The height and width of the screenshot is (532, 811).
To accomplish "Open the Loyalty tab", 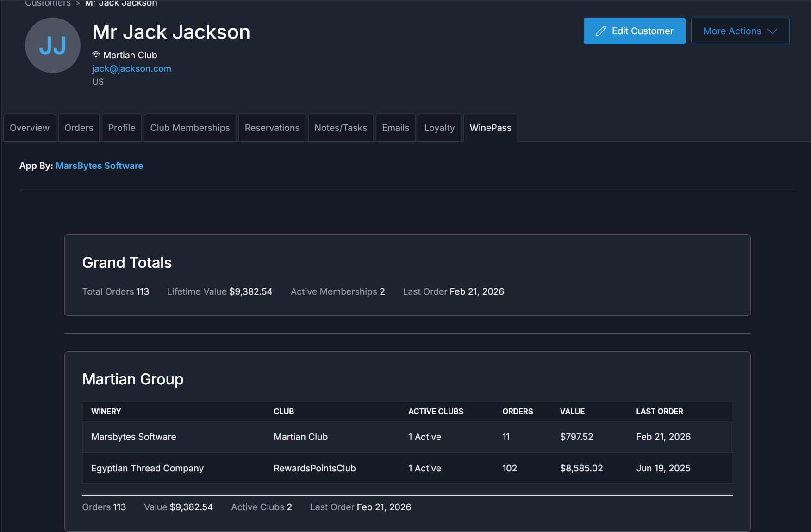I will pos(439,128).
